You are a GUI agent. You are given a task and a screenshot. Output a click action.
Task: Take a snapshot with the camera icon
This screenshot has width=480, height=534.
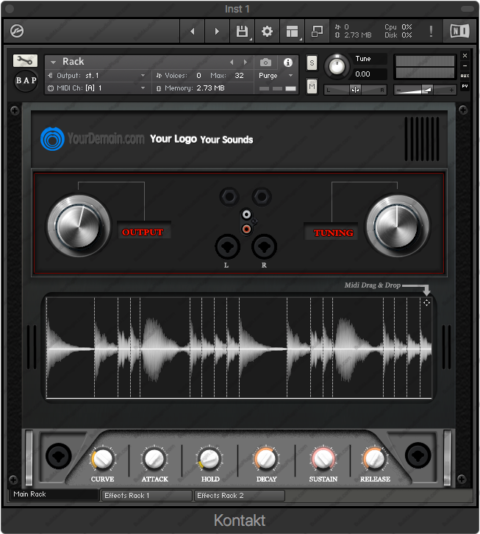pos(265,62)
